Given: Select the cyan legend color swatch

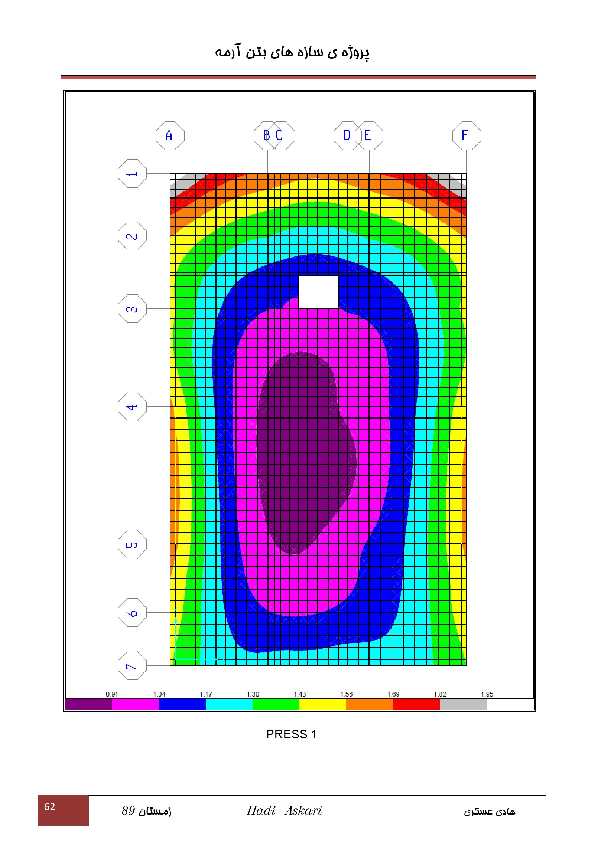Looking at the screenshot, I should pyautogui.click(x=229, y=704).
